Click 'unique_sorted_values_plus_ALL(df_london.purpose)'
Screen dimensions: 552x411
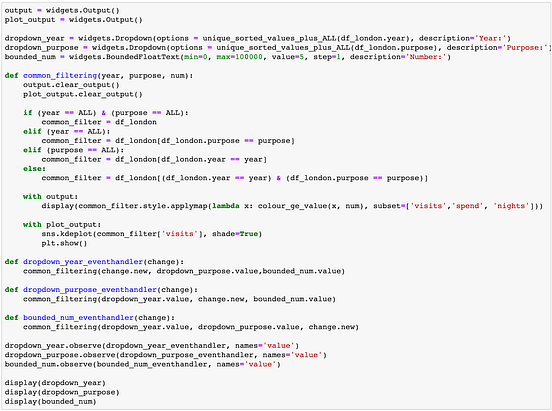[327, 48]
